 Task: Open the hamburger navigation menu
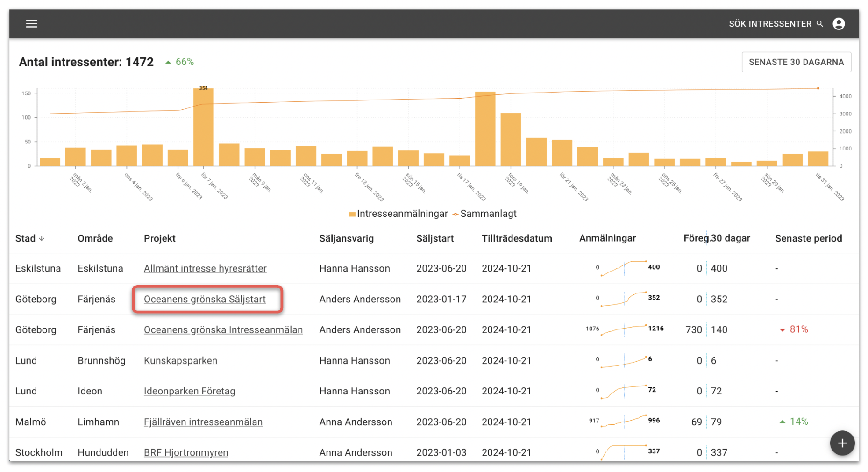click(31, 24)
